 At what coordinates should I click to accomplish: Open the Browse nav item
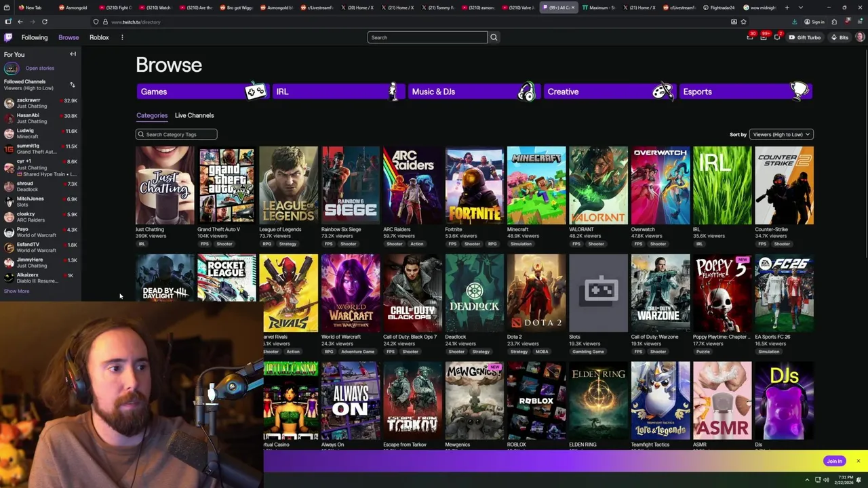(68, 37)
